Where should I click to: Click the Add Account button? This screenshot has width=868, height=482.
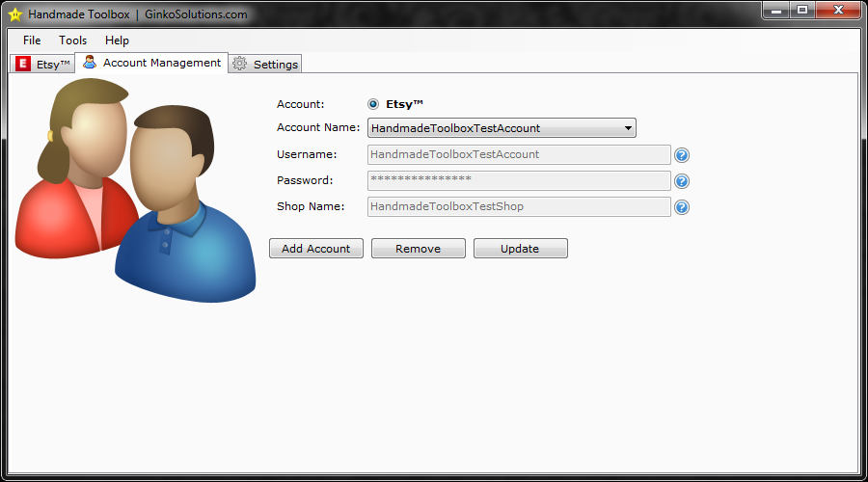click(x=316, y=249)
